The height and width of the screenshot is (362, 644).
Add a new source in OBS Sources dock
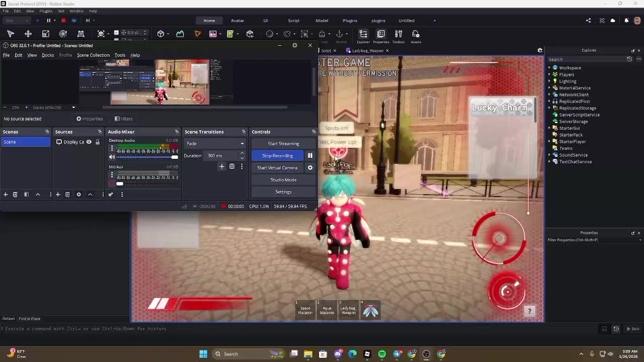[58, 195]
